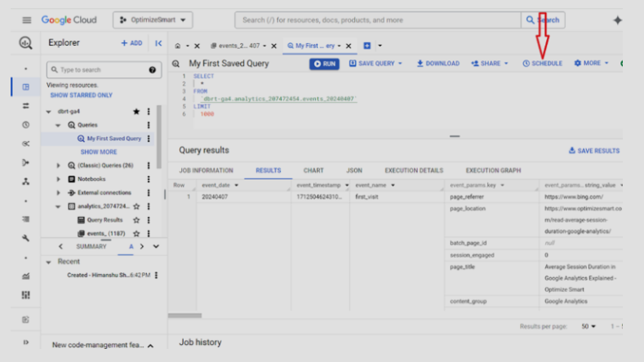Viewport: 644px width, 362px height.
Task: Switch to JOB INFORMATION tab
Action: click(x=207, y=170)
